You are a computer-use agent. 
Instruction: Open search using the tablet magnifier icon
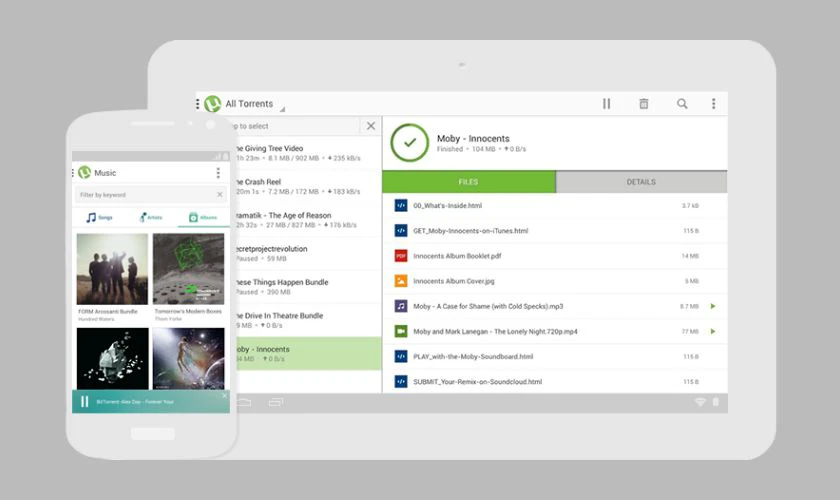click(x=682, y=103)
